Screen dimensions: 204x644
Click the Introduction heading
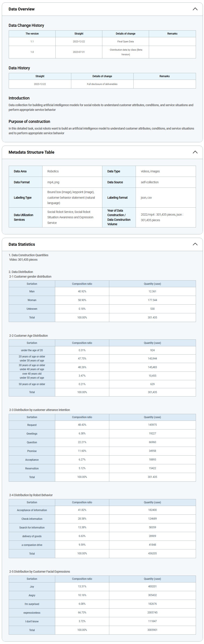click(x=19, y=98)
